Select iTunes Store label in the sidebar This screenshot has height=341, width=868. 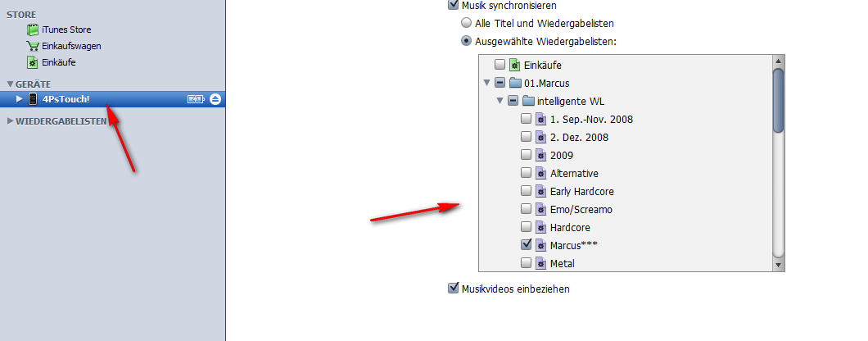66,30
